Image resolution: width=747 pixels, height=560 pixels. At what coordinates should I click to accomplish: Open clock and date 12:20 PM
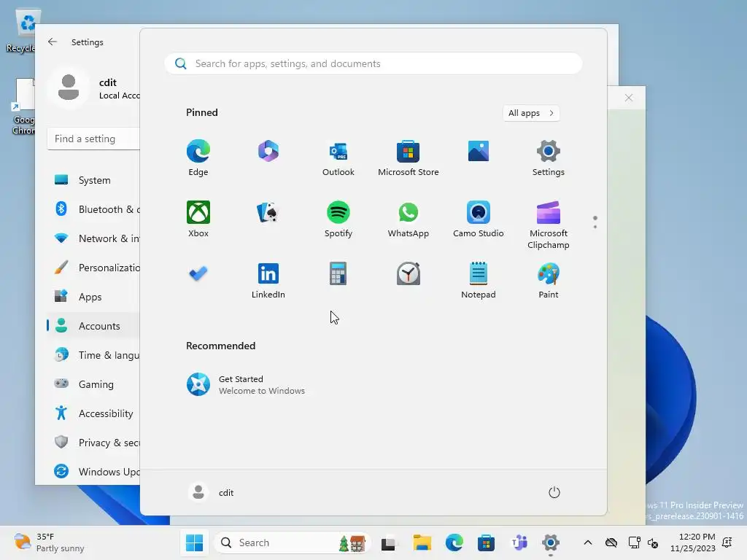[x=693, y=542]
